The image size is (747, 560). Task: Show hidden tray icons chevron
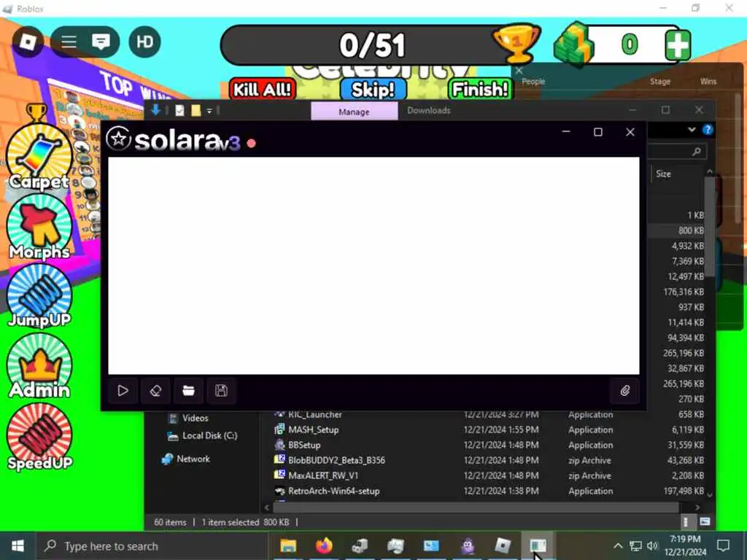[617, 545]
